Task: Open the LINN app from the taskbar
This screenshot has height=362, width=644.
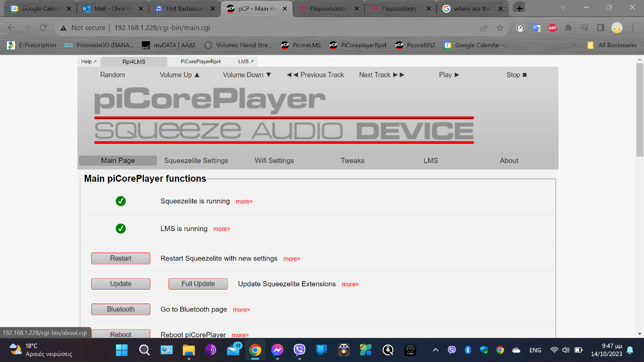Action: click(x=409, y=350)
